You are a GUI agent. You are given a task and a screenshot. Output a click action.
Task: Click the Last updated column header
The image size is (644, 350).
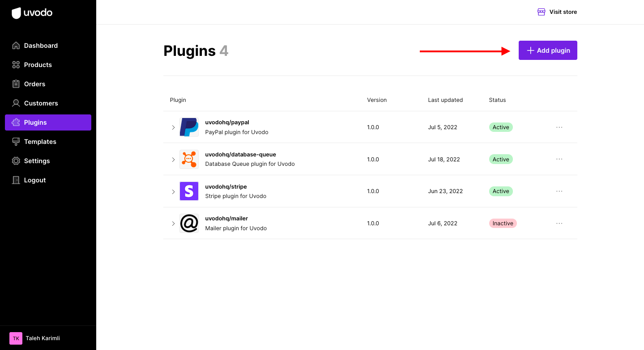[445, 100]
